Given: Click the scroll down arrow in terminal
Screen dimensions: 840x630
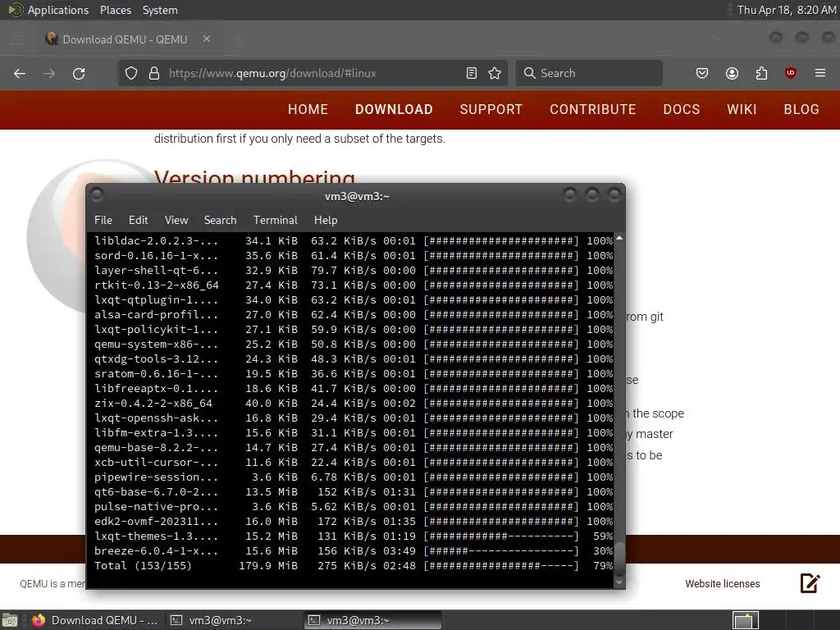Looking at the screenshot, I should pyautogui.click(x=619, y=582).
